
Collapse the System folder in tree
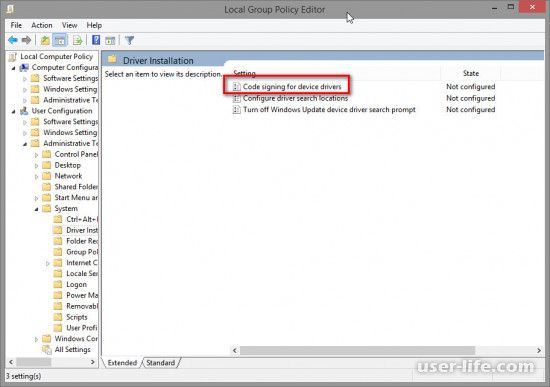36,209
